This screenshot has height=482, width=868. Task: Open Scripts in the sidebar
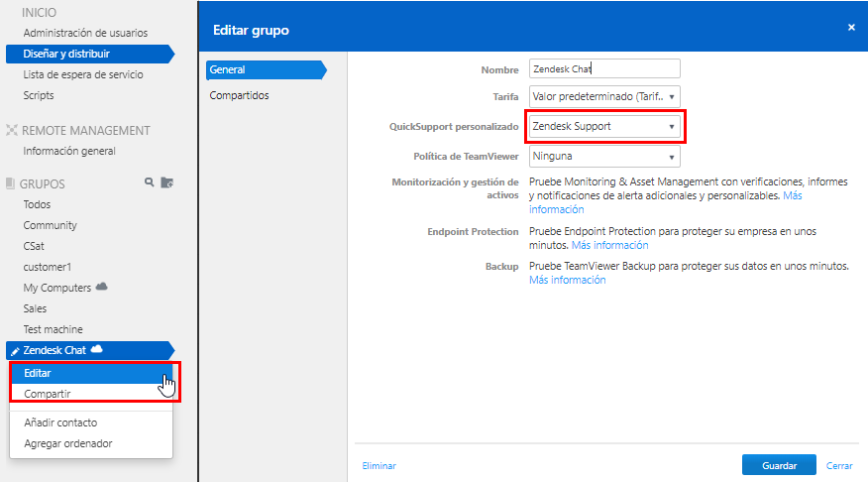(x=39, y=95)
